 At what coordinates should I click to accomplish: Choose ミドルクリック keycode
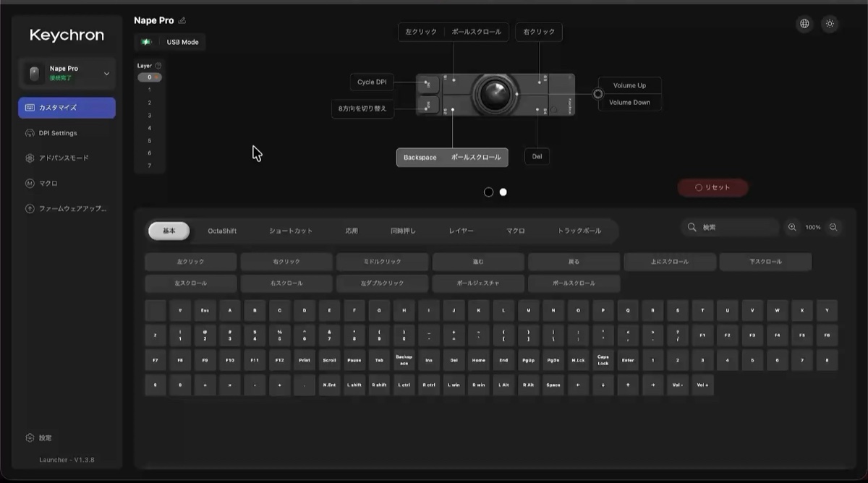pos(383,262)
